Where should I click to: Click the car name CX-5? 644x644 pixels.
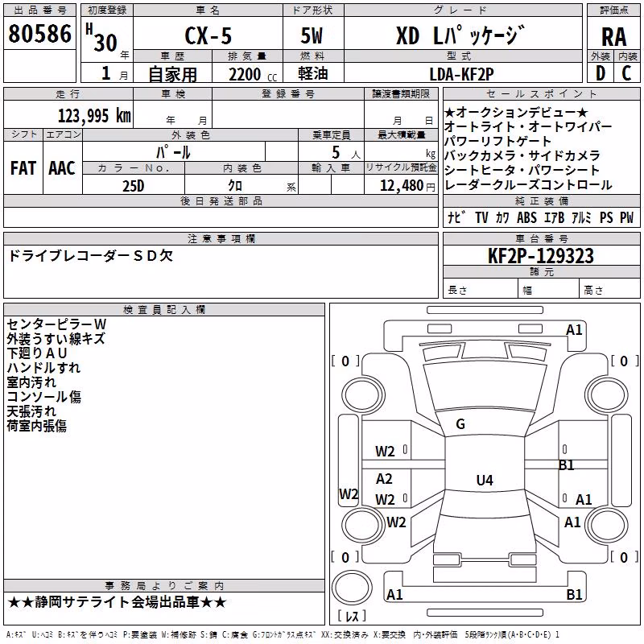208,35
